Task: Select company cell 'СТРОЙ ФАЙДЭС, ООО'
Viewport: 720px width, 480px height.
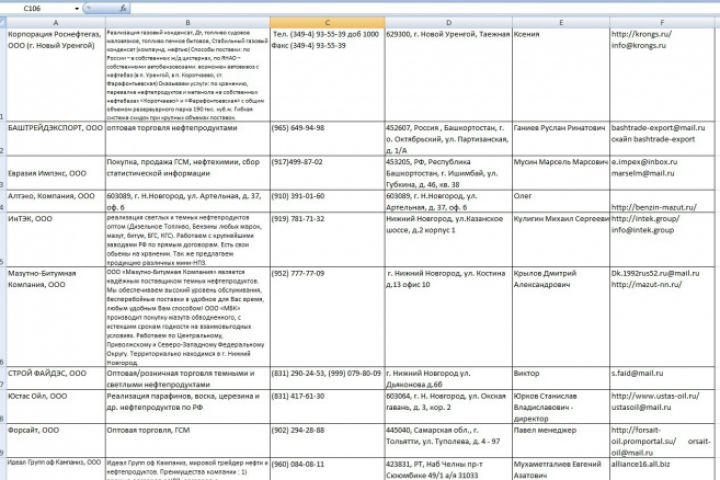Action: click(56, 378)
